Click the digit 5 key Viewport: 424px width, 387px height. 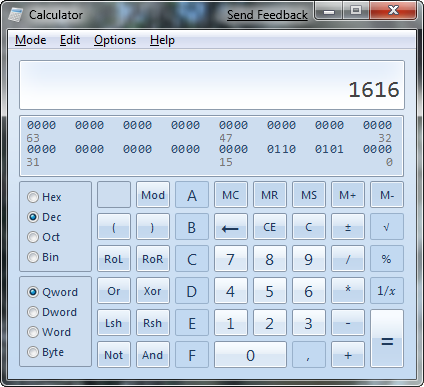coord(270,291)
